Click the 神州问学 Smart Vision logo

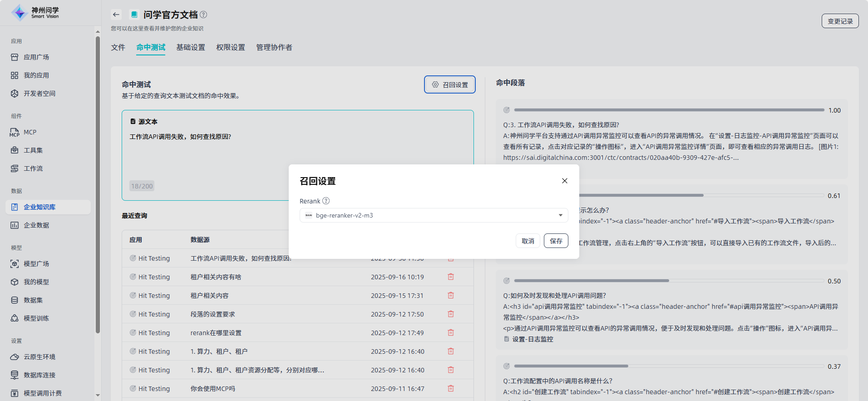point(35,13)
